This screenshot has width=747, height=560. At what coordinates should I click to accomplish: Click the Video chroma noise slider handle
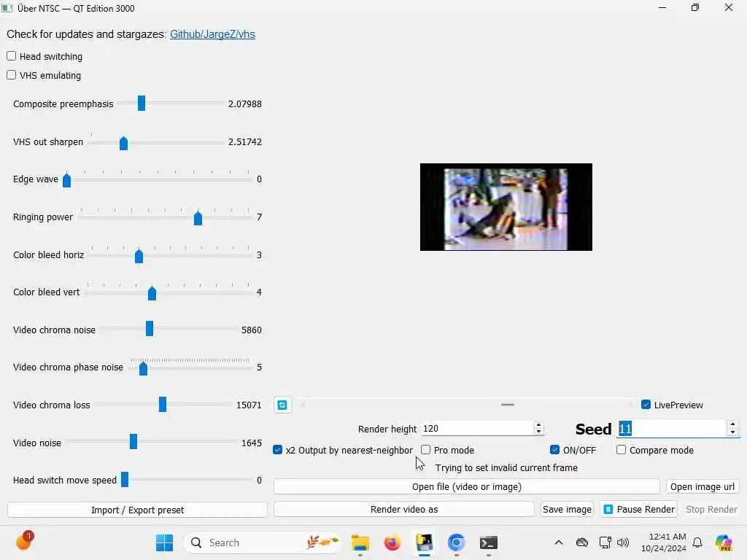tap(150, 329)
